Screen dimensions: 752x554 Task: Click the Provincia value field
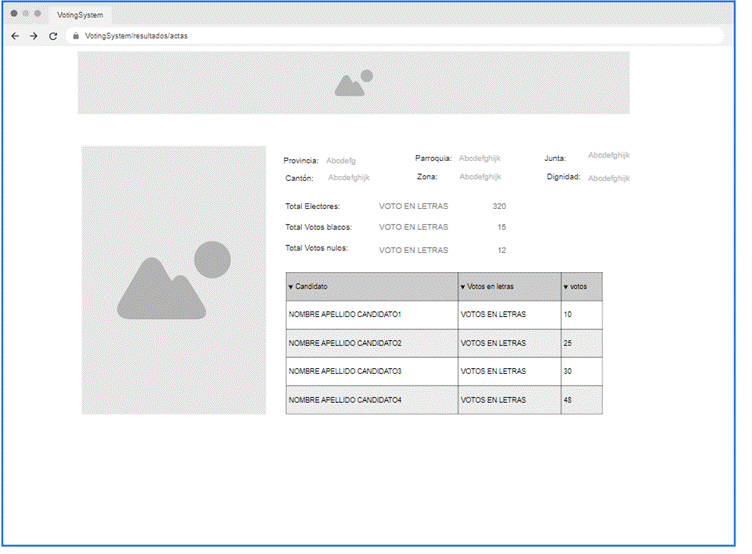pos(341,160)
